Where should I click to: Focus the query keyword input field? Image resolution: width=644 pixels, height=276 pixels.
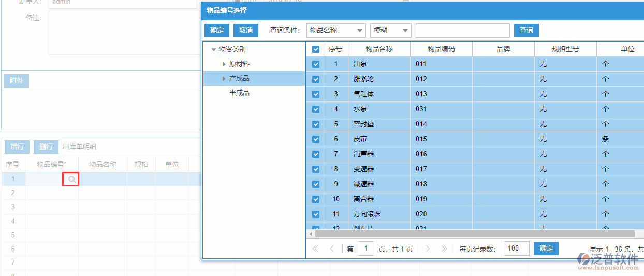(462, 31)
